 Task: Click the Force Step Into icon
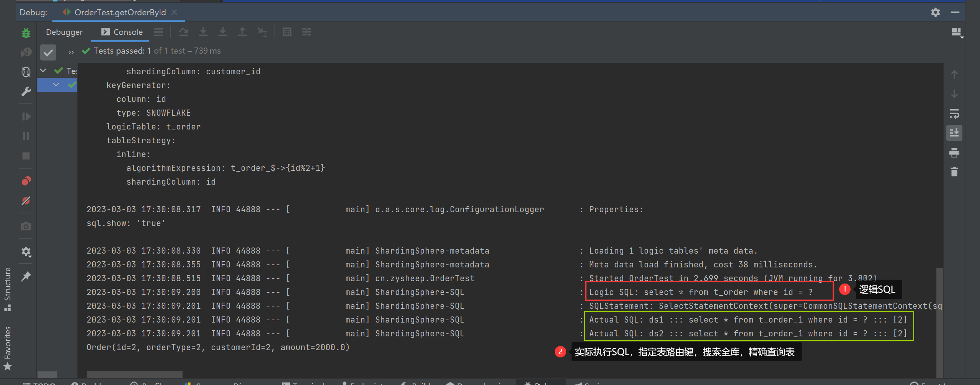click(x=222, y=32)
